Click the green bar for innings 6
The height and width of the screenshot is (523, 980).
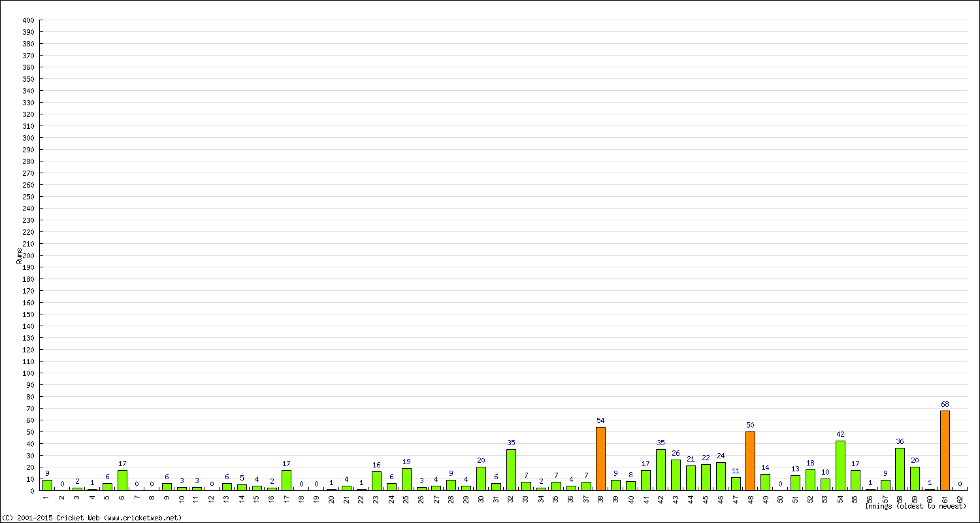pyautogui.click(x=122, y=481)
